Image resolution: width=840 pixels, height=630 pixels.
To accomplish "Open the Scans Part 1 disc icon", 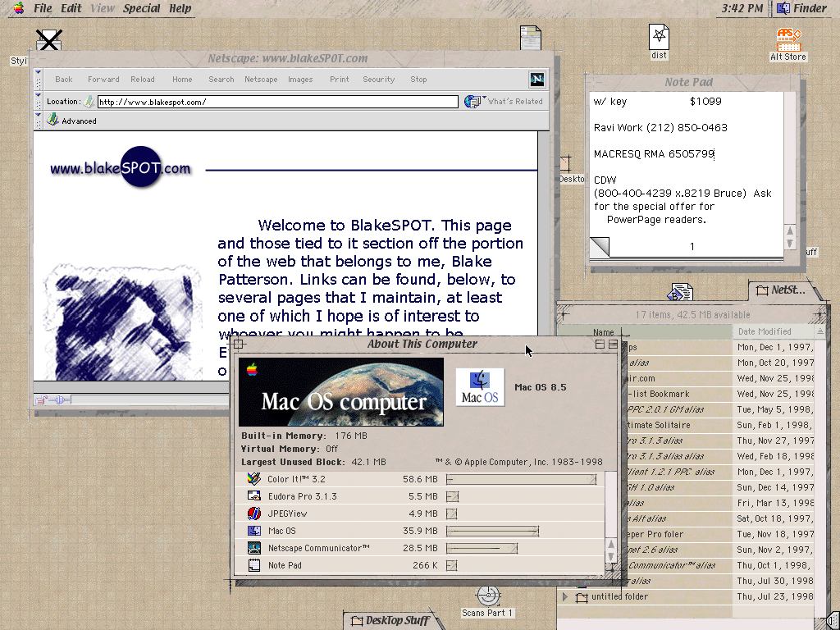I will (x=487, y=602).
